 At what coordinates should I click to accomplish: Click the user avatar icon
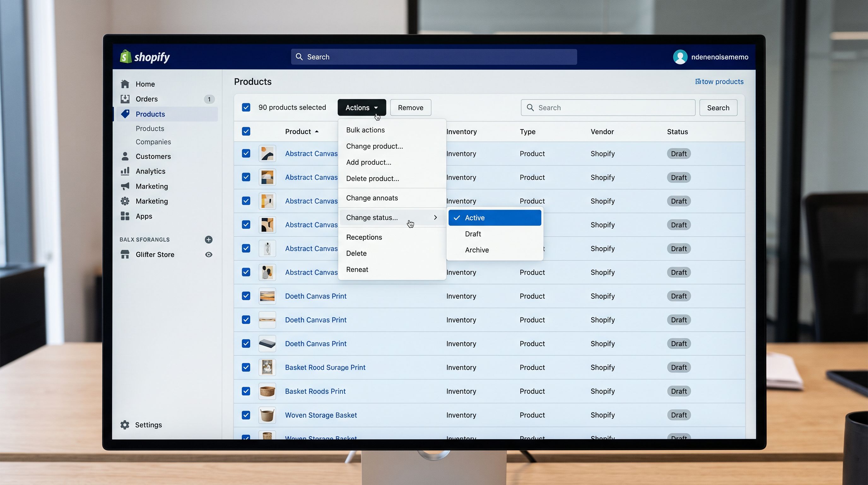coord(680,57)
